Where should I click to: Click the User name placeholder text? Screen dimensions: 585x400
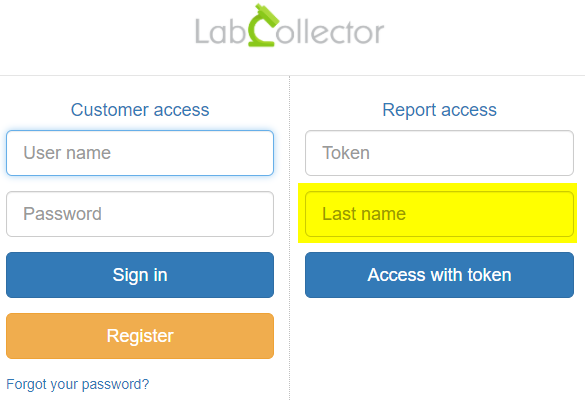67,153
